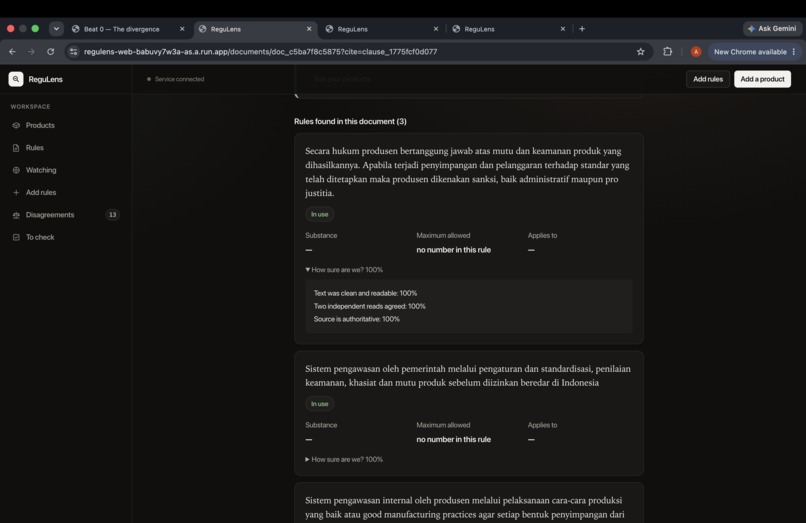Click Rules found in this document (3) heading
806x523 pixels.
tap(350, 121)
